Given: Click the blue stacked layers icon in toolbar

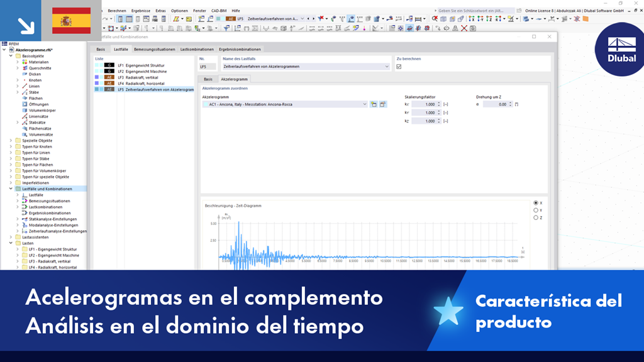Looking at the screenshot, I should click(526, 19).
